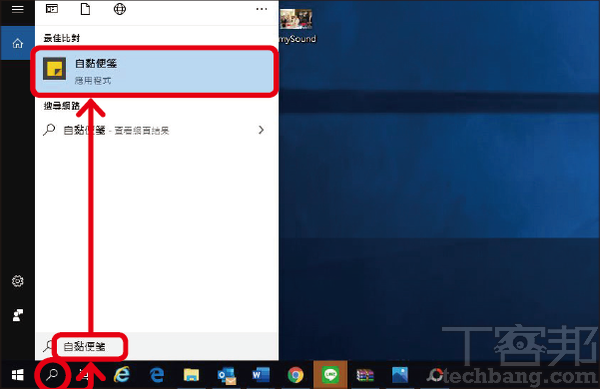This screenshot has height=389, width=600.
Task: Open the three-dot more options menu
Action: click(262, 8)
